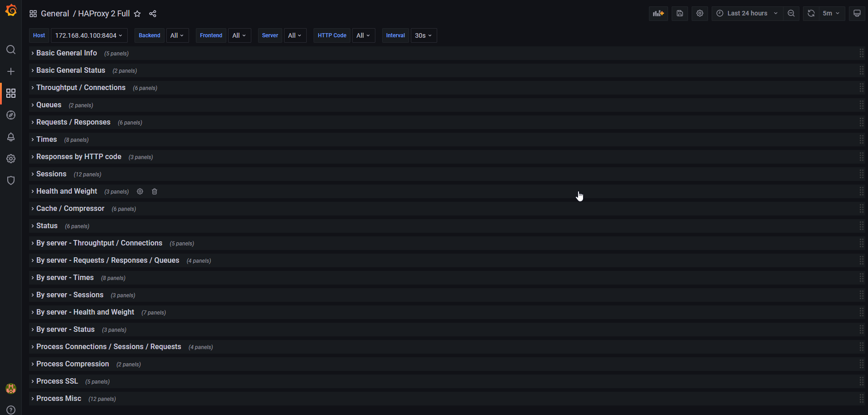Star the HAProxy 2 Full dashboard
Screen dimensions: 868x415
point(137,14)
